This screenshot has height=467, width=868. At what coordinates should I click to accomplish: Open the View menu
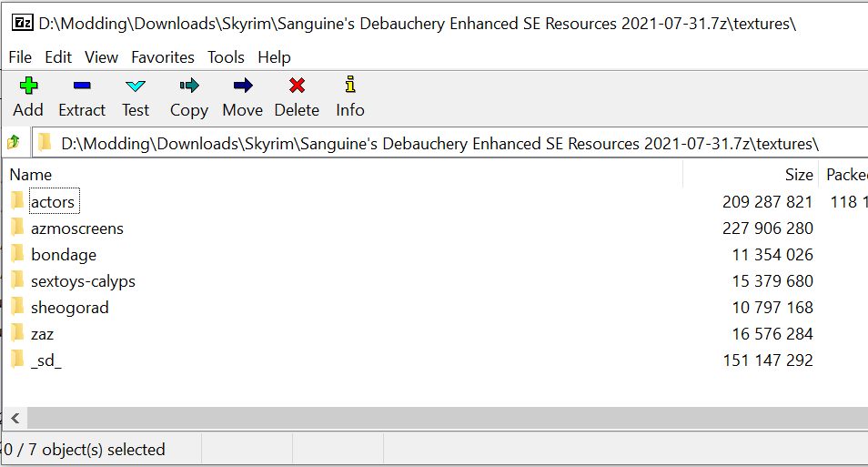point(101,57)
